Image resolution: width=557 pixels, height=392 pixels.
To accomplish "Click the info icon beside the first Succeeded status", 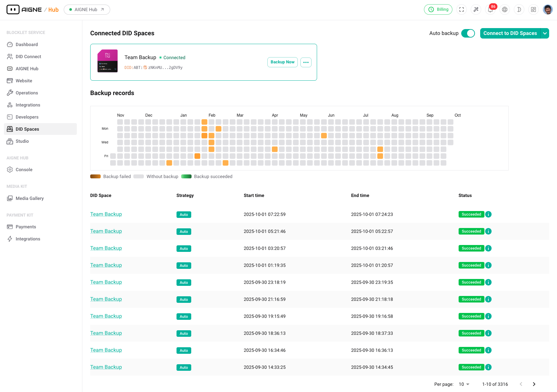I will coord(488,214).
